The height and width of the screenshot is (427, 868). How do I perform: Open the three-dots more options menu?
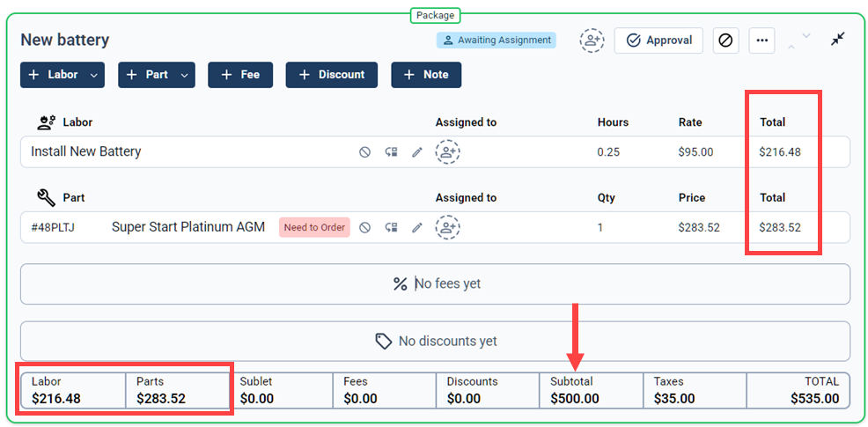[x=761, y=40]
